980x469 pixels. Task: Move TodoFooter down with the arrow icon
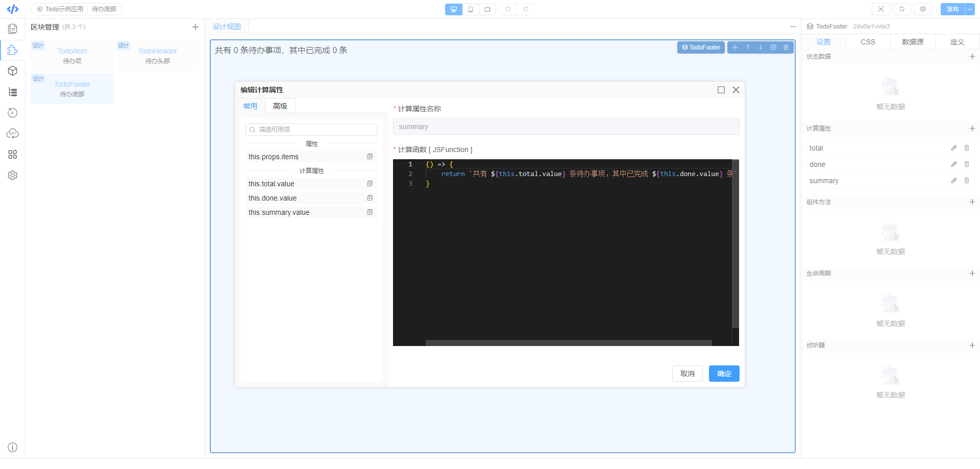pos(761,47)
